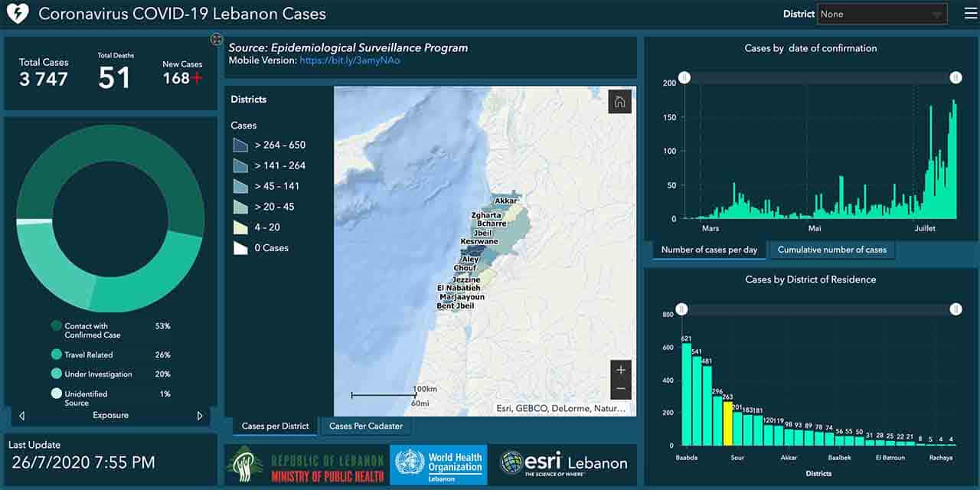Zoom out on the map
This screenshot has width=980, height=490.
(x=620, y=389)
